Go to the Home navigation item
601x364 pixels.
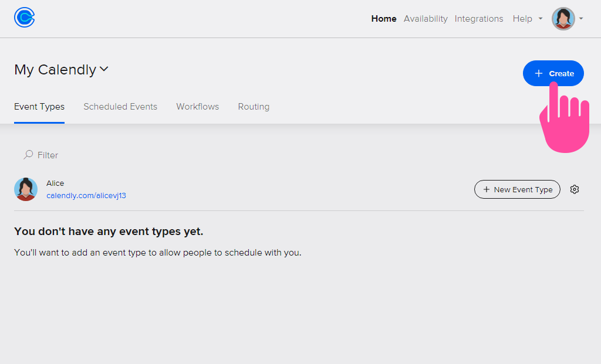tap(384, 18)
